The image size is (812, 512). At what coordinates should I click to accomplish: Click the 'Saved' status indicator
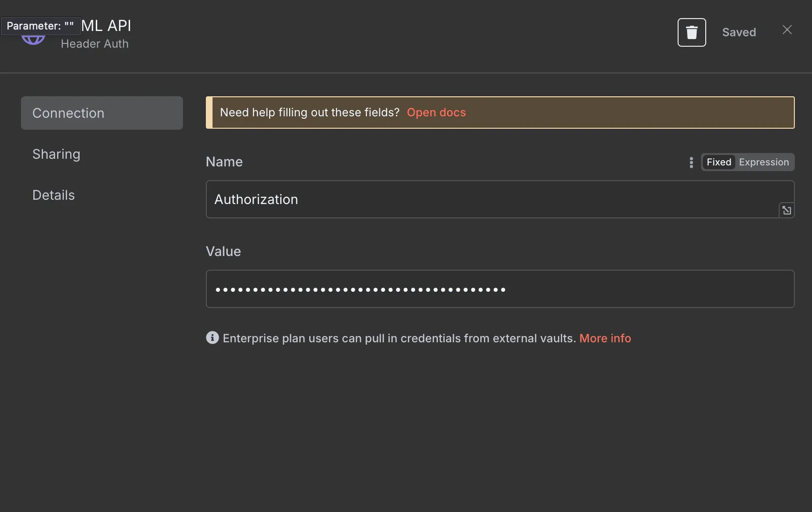click(739, 32)
